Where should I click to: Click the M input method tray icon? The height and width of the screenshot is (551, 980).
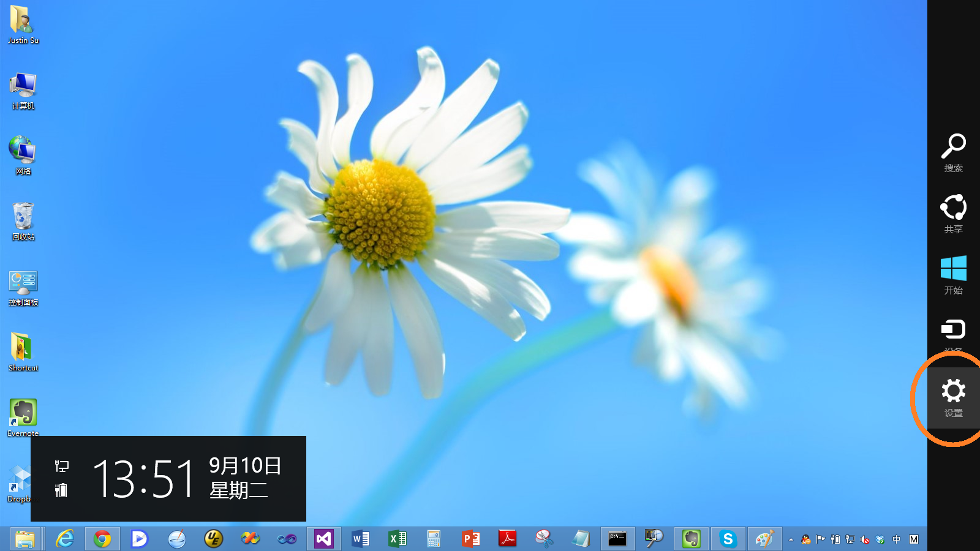click(x=914, y=539)
